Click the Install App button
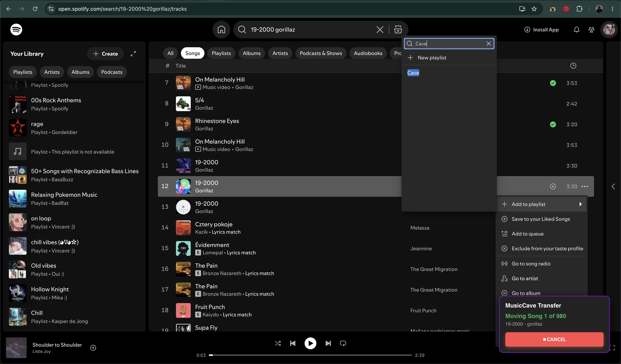 (541, 30)
